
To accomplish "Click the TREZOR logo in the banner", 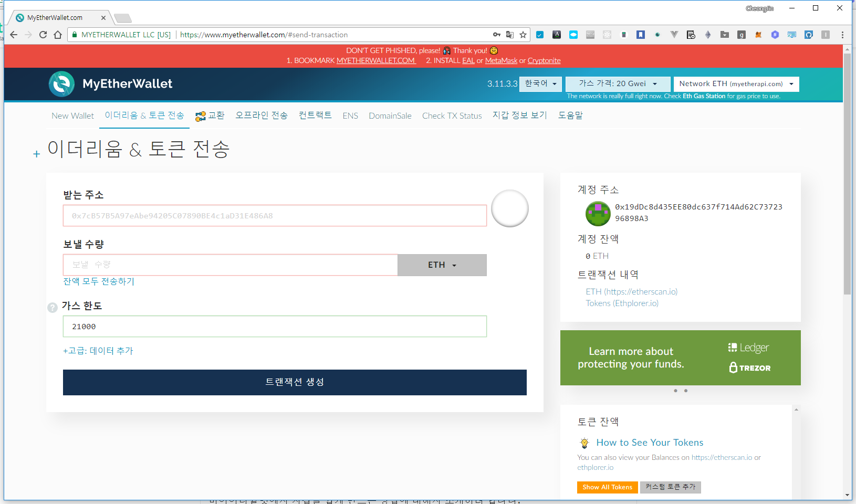I will [750, 367].
